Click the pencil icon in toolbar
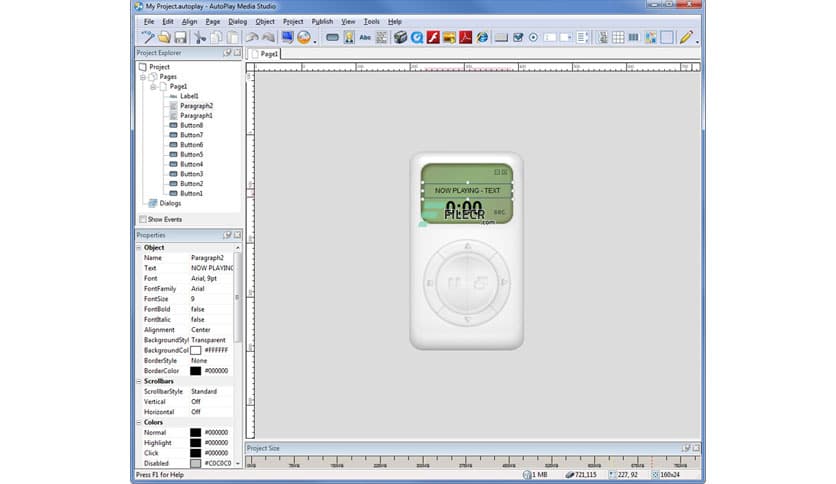 (x=686, y=37)
